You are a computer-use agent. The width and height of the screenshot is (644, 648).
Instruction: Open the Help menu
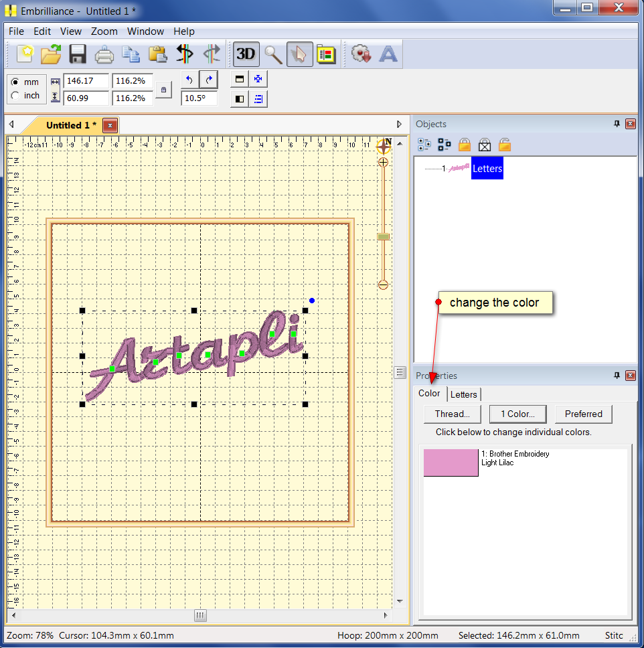tap(184, 31)
